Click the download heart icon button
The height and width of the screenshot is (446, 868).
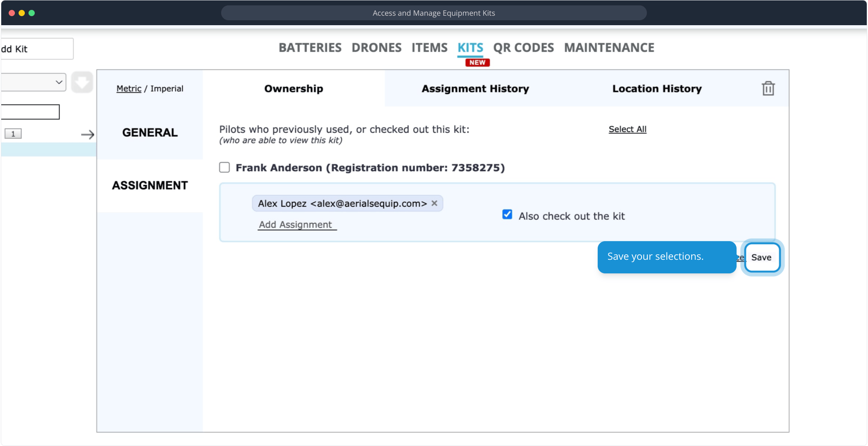tap(82, 82)
